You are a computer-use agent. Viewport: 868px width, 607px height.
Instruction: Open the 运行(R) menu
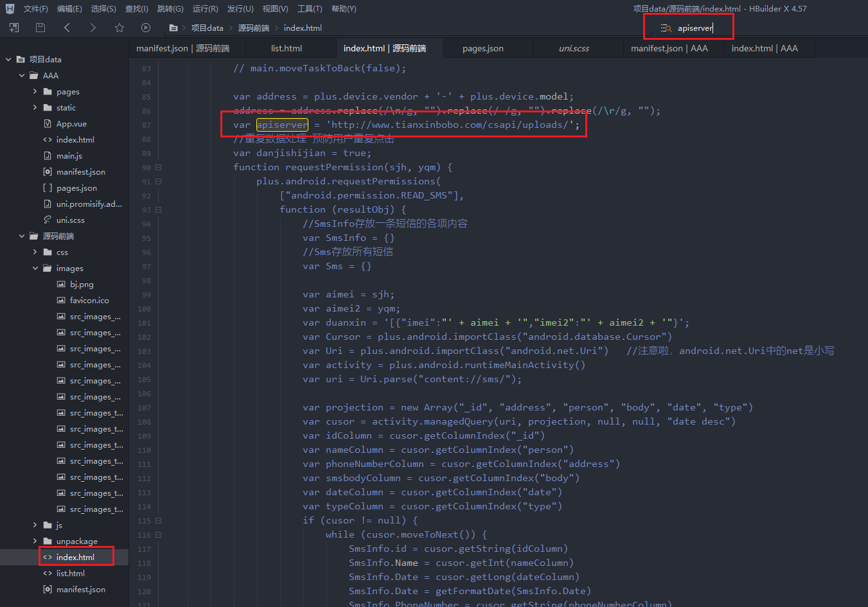[205, 9]
